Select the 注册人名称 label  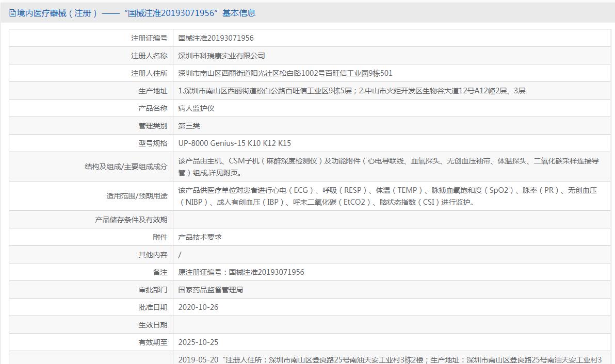click(x=149, y=56)
